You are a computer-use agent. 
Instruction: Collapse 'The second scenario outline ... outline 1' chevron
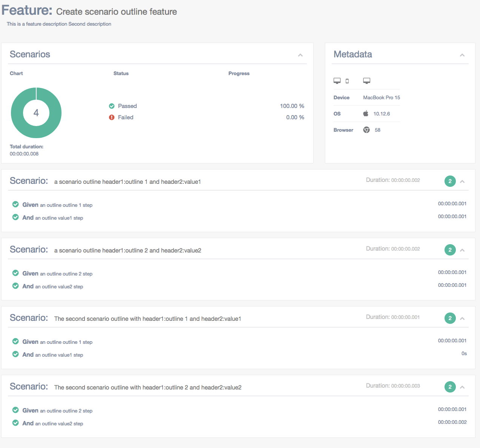pos(462,319)
